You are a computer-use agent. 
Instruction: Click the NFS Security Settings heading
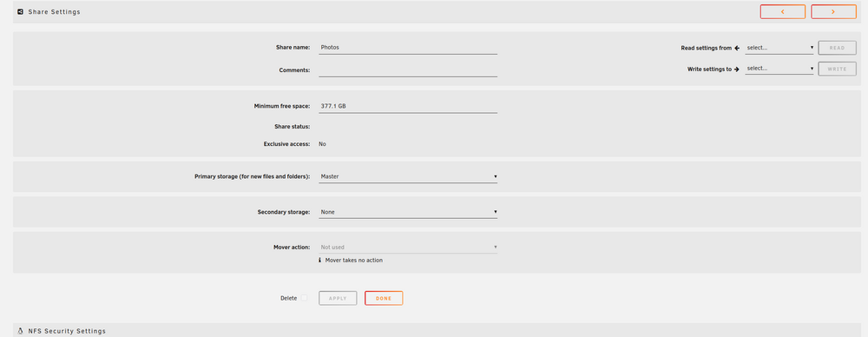coord(67,331)
